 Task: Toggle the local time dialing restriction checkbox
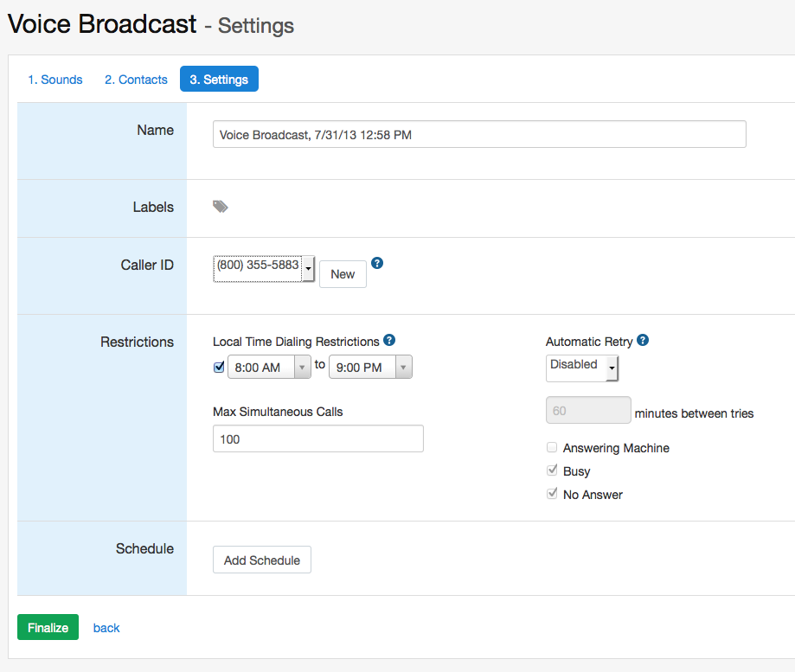219,367
